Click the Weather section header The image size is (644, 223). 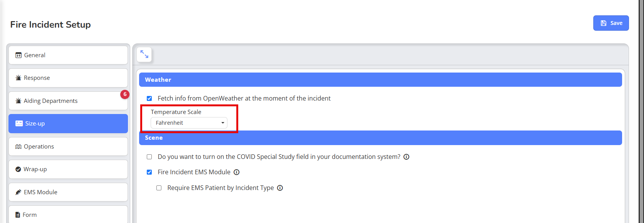[x=380, y=80]
